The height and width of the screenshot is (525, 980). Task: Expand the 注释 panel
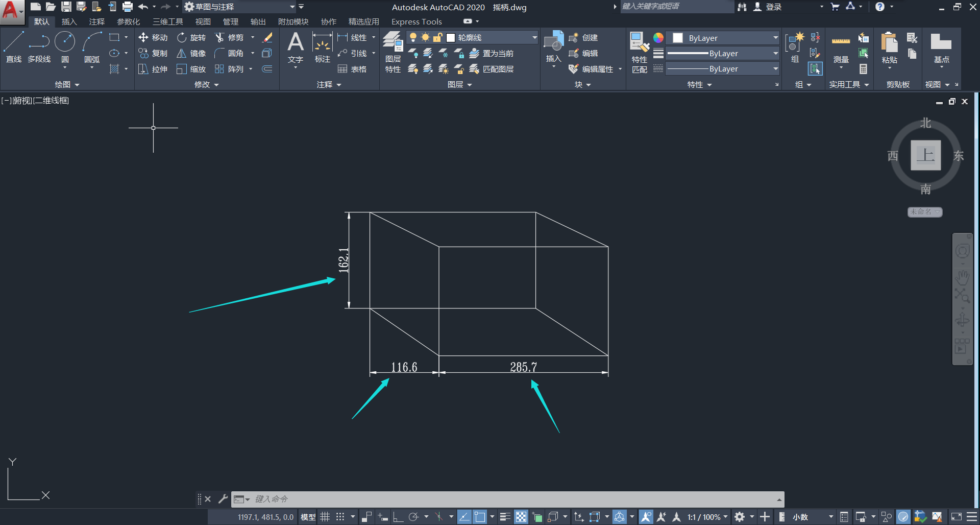pos(329,84)
